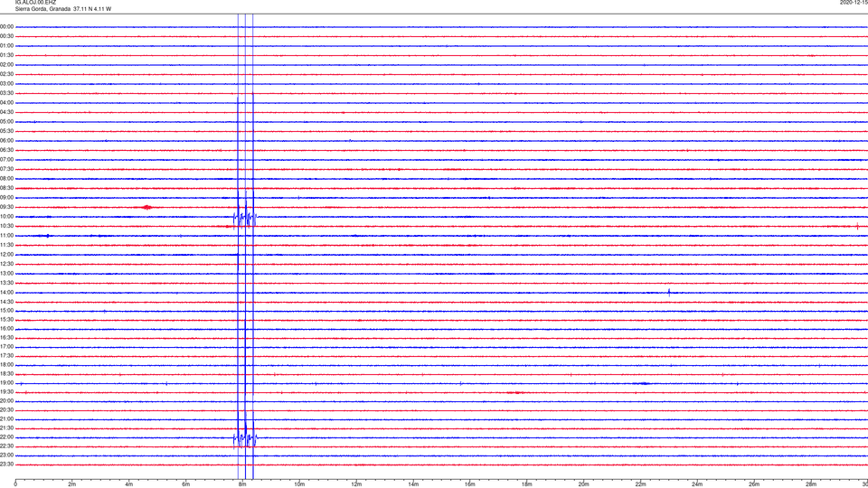Viewport: 868px width, 488px height.
Task: Select the 01:30 time label
Action: pos(6,55)
